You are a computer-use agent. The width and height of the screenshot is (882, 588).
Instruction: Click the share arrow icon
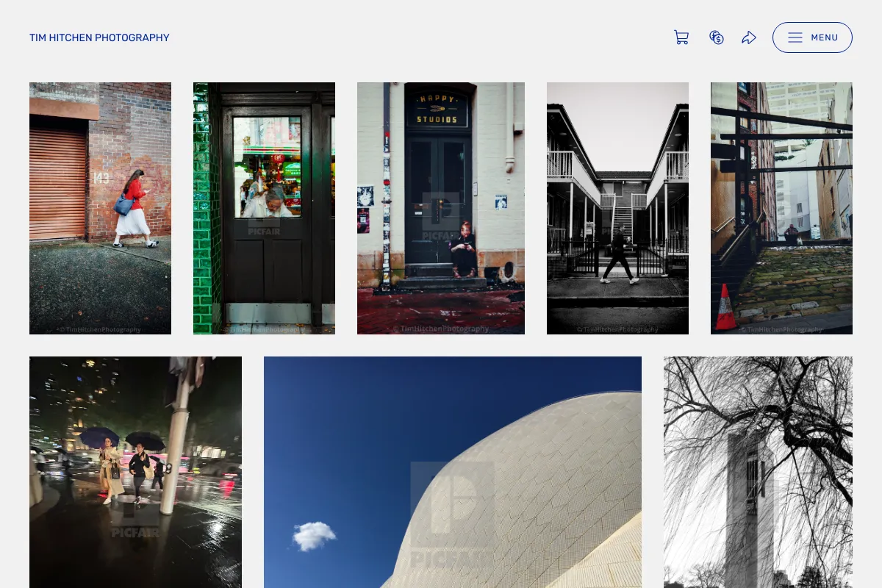click(749, 37)
